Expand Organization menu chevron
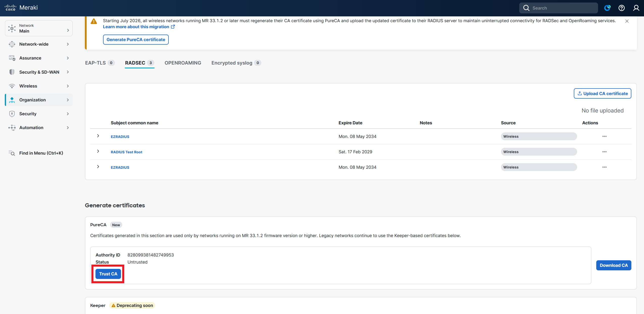This screenshot has width=644, height=314. coord(68,100)
